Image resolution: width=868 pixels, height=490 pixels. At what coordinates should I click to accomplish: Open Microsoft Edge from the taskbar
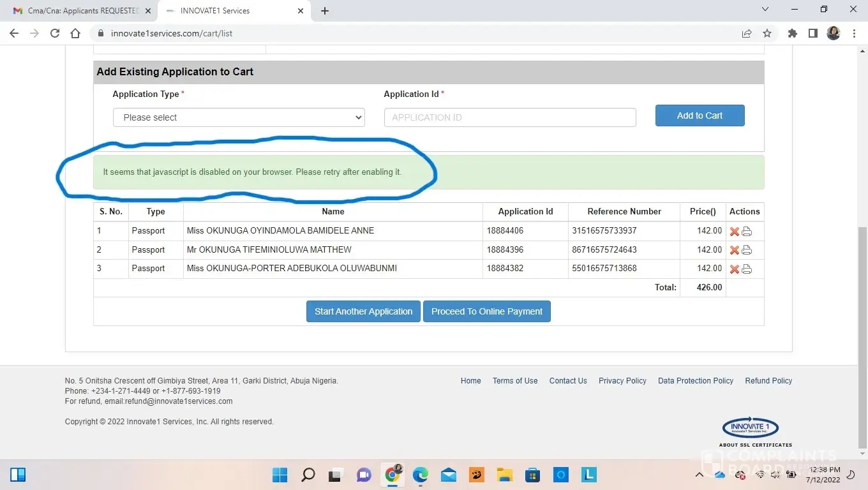point(420,475)
